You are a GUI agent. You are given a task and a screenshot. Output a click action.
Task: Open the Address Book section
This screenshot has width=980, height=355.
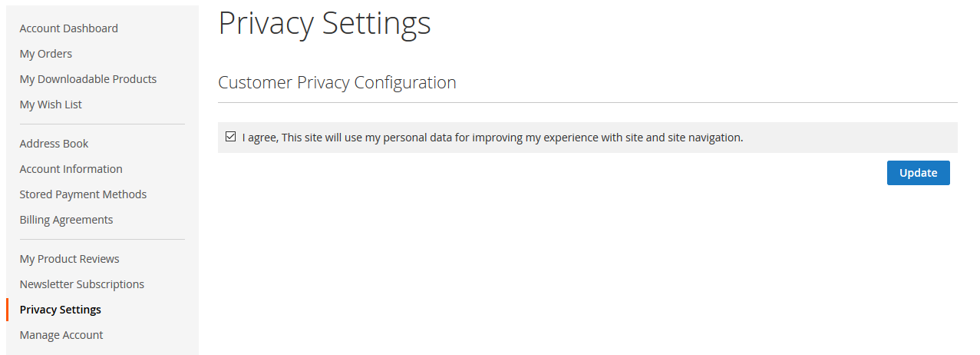click(x=54, y=144)
